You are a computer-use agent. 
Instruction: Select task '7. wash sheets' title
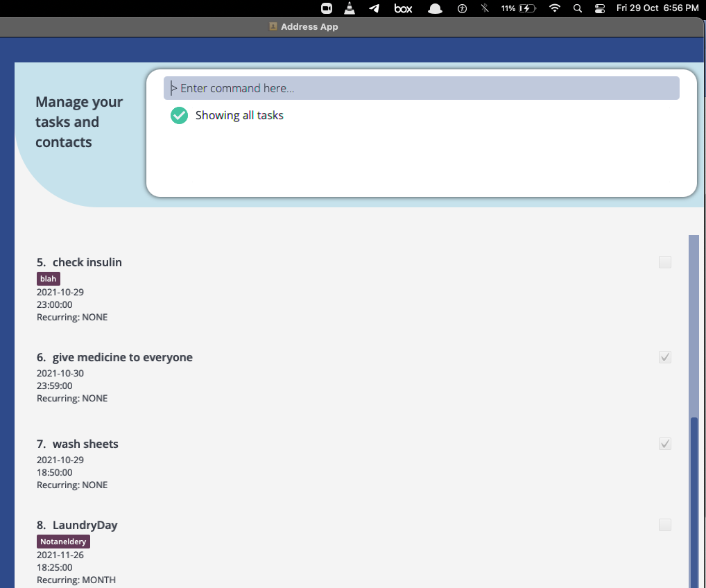click(78, 444)
